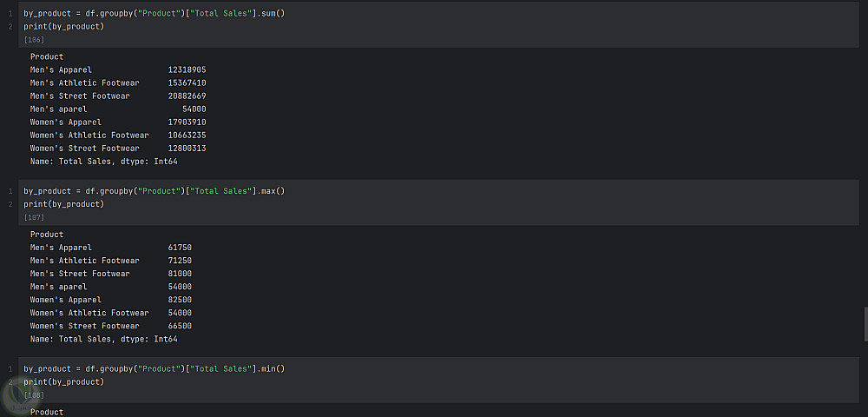
Task: Click the print(by_product) line in the sum cell
Action: pos(63,27)
